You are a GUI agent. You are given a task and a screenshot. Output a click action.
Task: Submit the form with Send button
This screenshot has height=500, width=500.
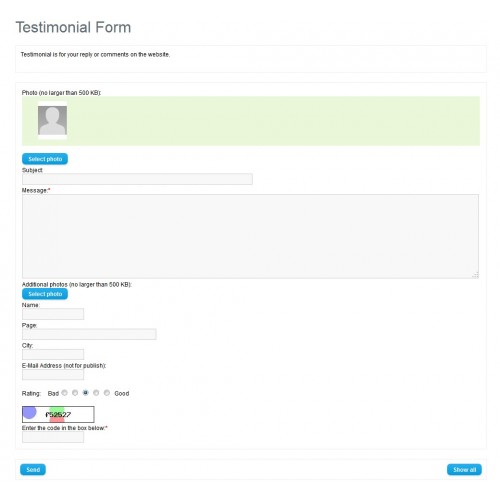tap(33, 470)
